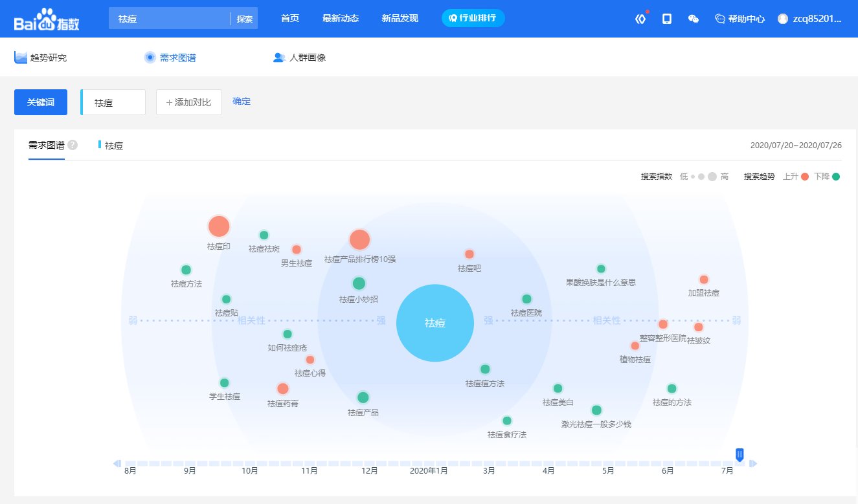Click the 祛痘药膏 red bubble
Viewport: 858px width, 504px height.
283,389
